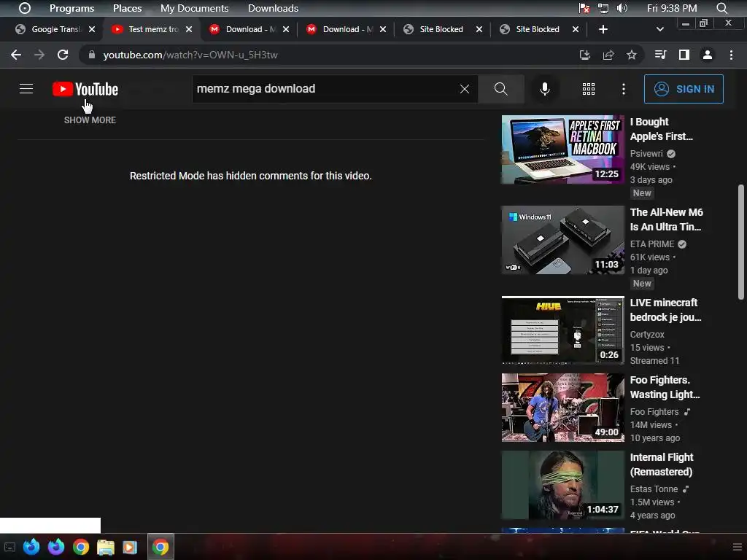
Task: Open YouTube settings three-dot menu
Action: pyautogui.click(x=623, y=88)
